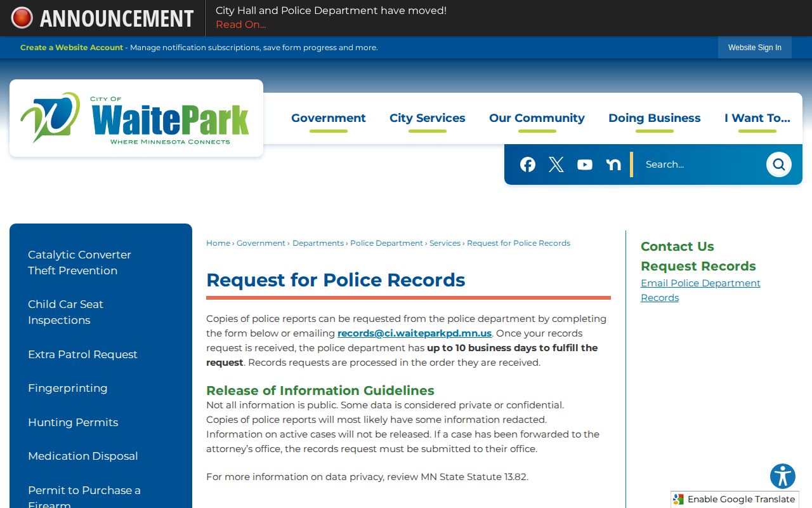This screenshot has height=508, width=812.
Task: Open the Doing Business menu
Action: click(x=655, y=118)
